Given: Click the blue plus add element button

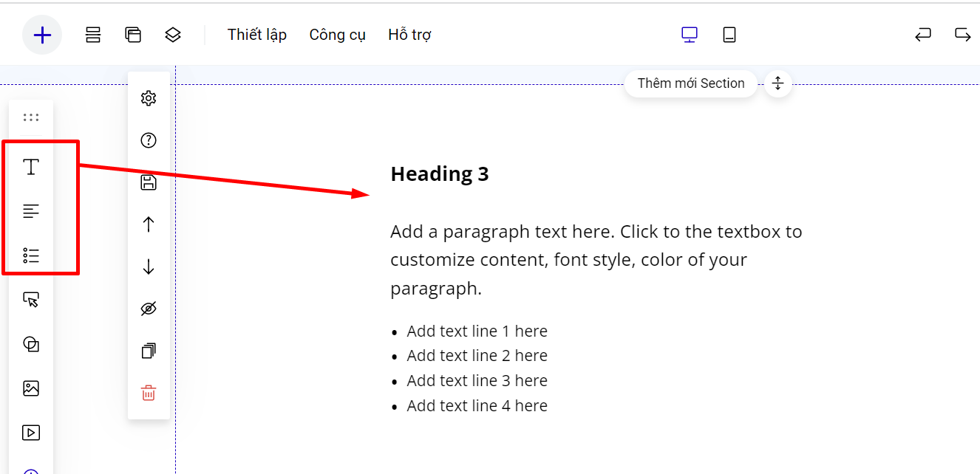Looking at the screenshot, I should tap(42, 35).
